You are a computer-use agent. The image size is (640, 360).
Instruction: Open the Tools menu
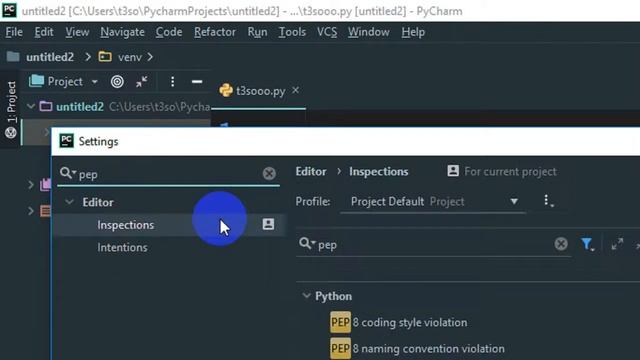pos(292,32)
